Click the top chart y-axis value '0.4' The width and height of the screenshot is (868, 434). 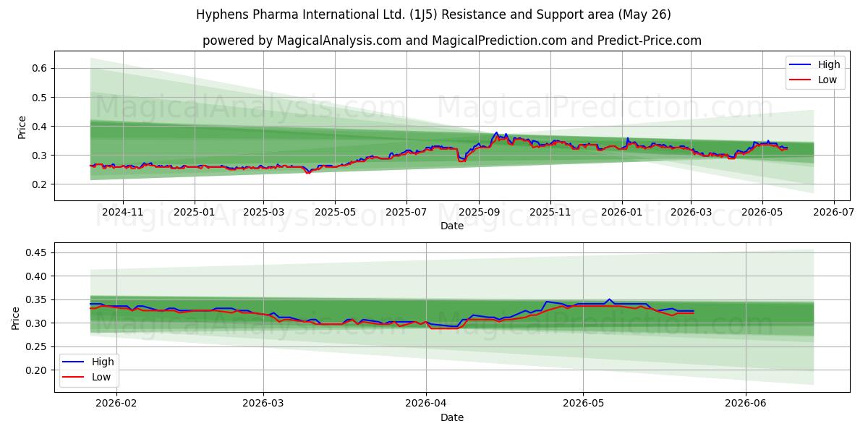click(41, 127)
